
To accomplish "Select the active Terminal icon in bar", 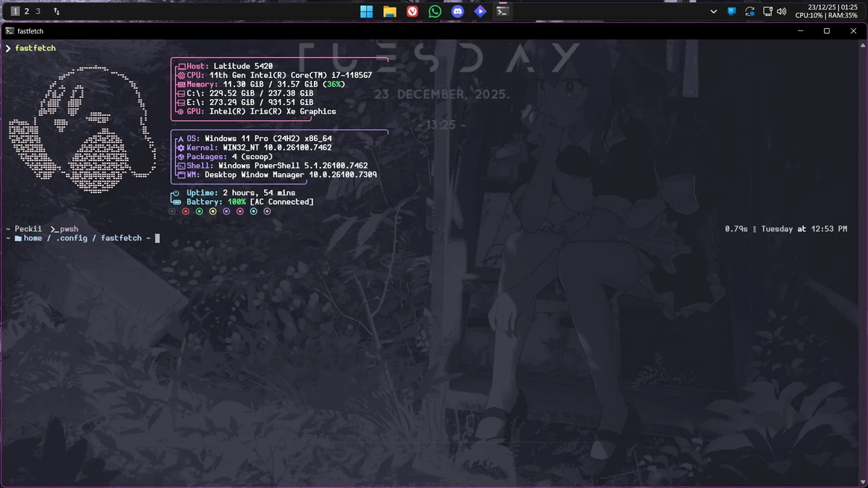I will coord(502,12).
